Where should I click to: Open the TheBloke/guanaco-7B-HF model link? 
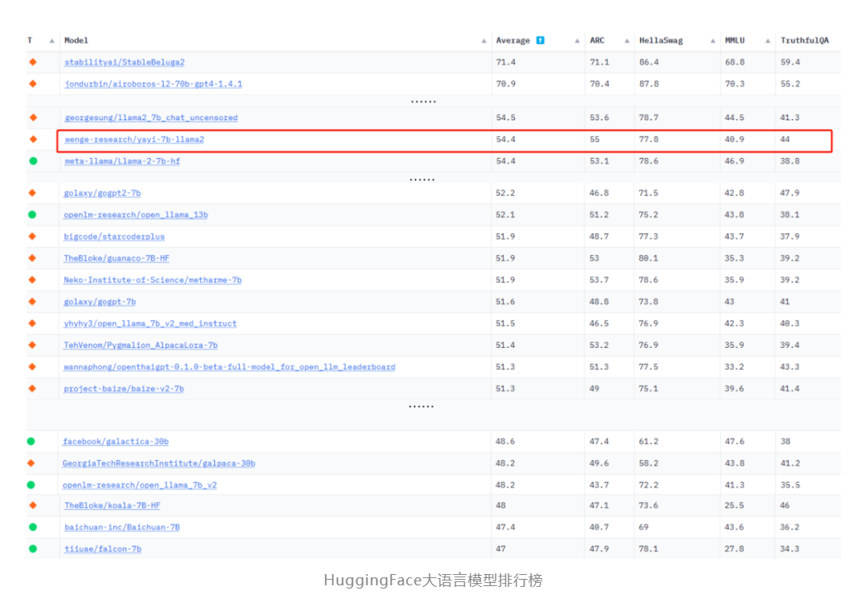116,258
